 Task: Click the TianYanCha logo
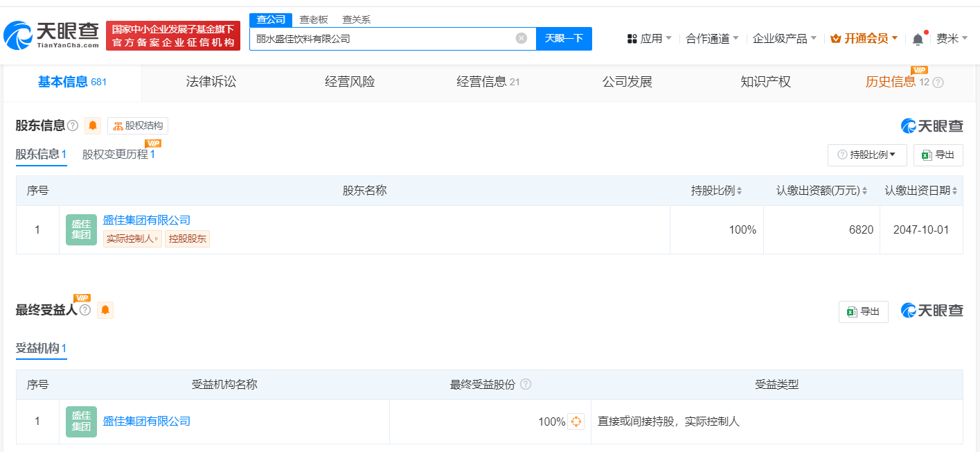(x=51, y=35)
